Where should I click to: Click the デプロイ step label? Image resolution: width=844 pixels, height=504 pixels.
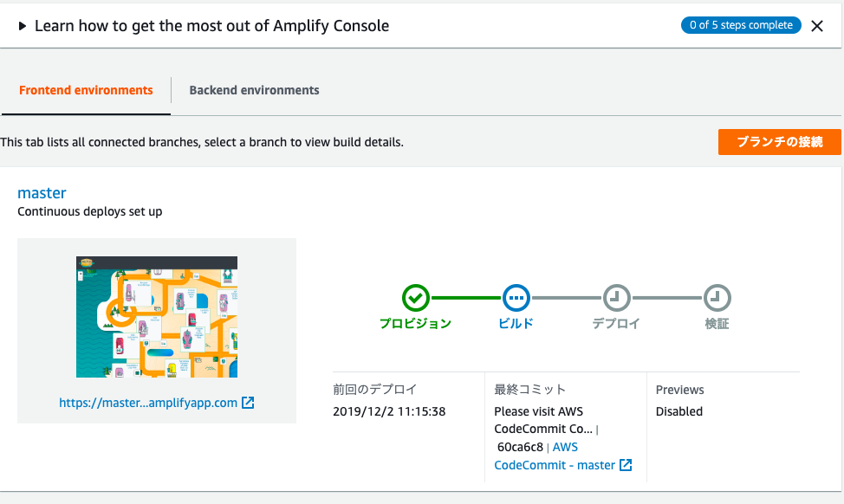[616, 323]
